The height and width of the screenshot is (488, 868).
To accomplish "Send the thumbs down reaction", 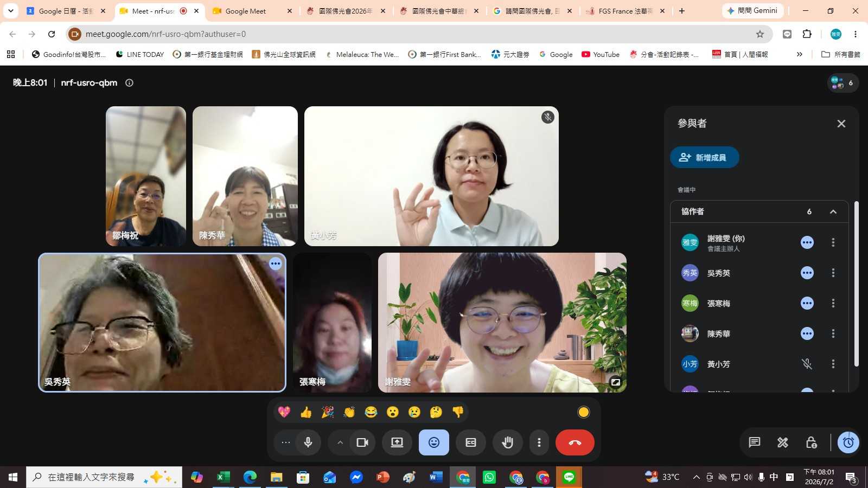I will click(458, 412).
